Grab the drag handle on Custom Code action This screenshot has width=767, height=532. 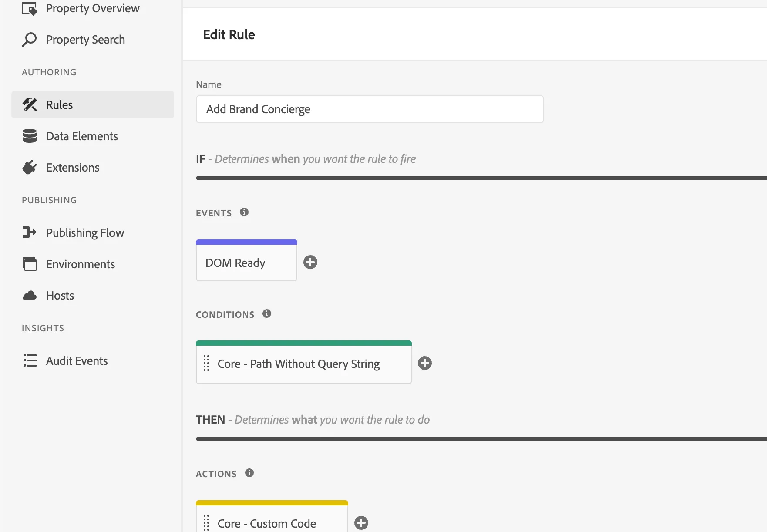tap(206, 523)
